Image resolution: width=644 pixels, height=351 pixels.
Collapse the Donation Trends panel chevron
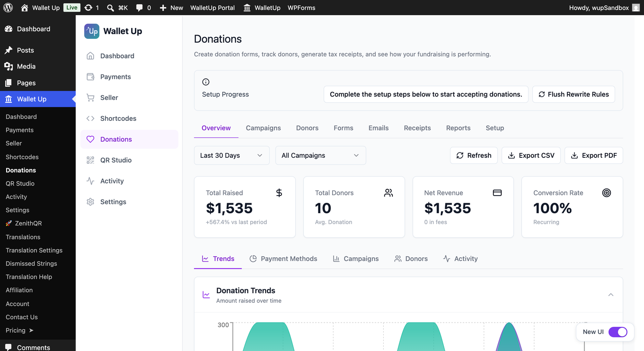611,295
